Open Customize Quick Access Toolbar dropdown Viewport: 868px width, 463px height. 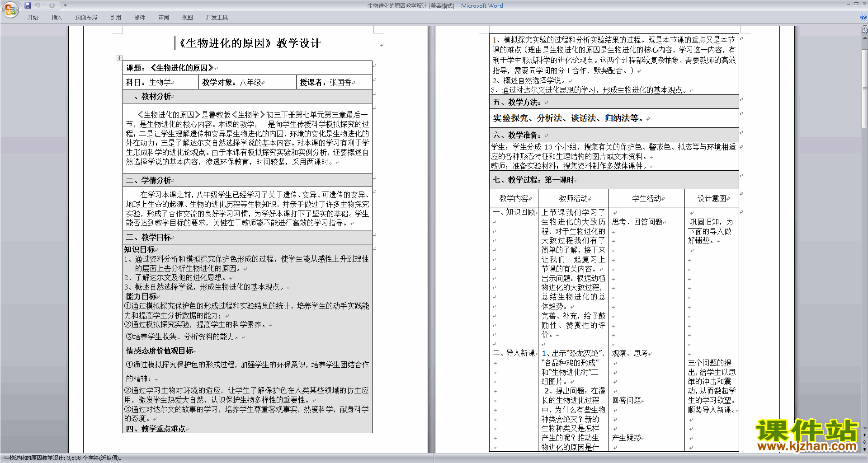click(x=65, y=5)
